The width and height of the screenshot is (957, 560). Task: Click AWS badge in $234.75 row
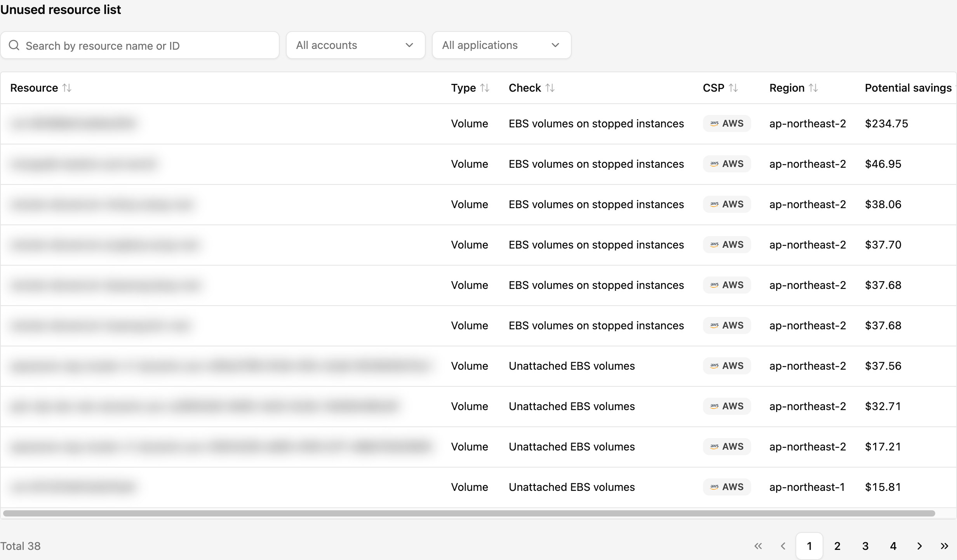(727, 123)
